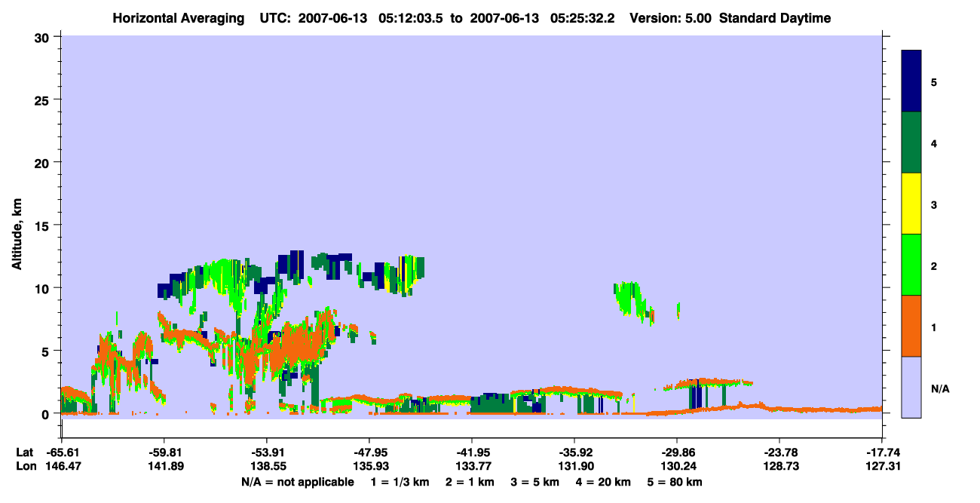Click longitude value 146.47
Viewport: 980px width, 503px height.
(62, 467)
